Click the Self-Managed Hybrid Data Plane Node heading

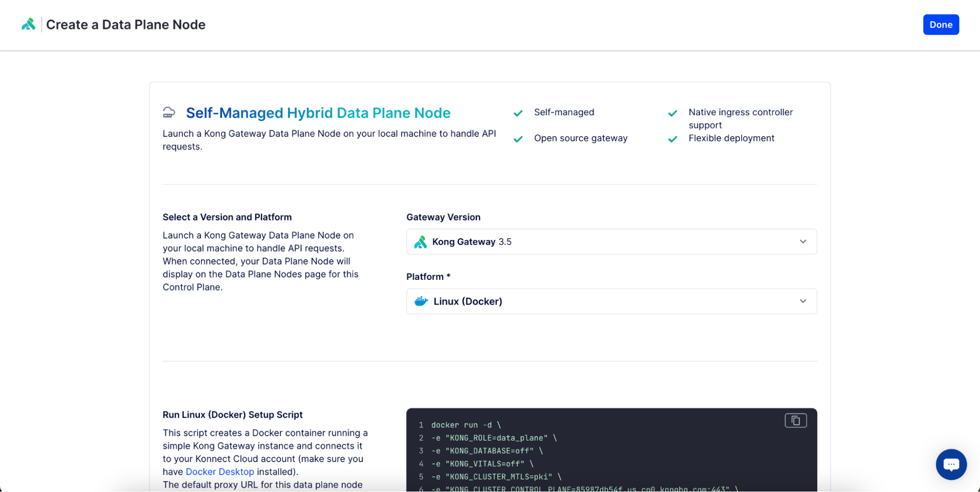click(318, 113)
